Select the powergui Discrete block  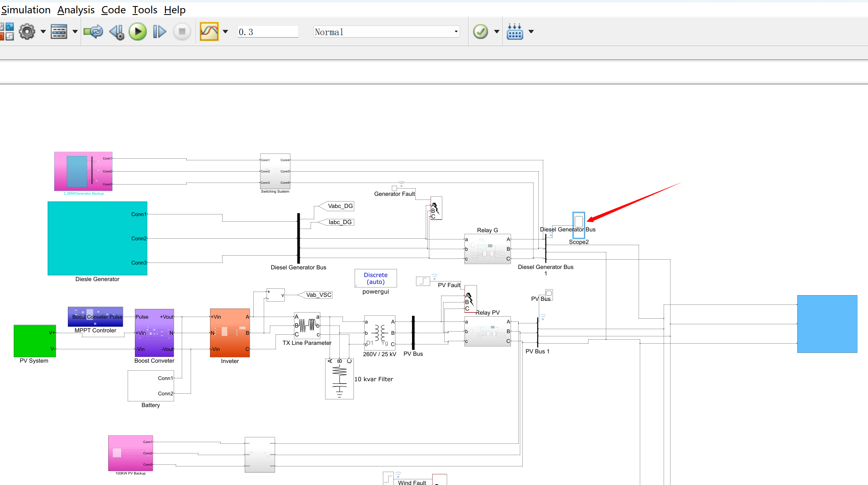(376, 278)
